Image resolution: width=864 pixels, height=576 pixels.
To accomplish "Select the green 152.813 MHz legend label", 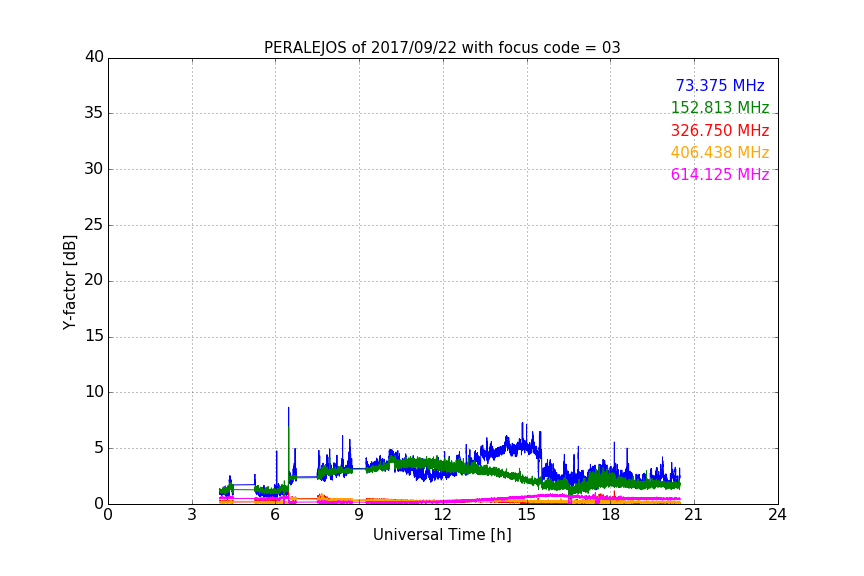I will point(720,107).
